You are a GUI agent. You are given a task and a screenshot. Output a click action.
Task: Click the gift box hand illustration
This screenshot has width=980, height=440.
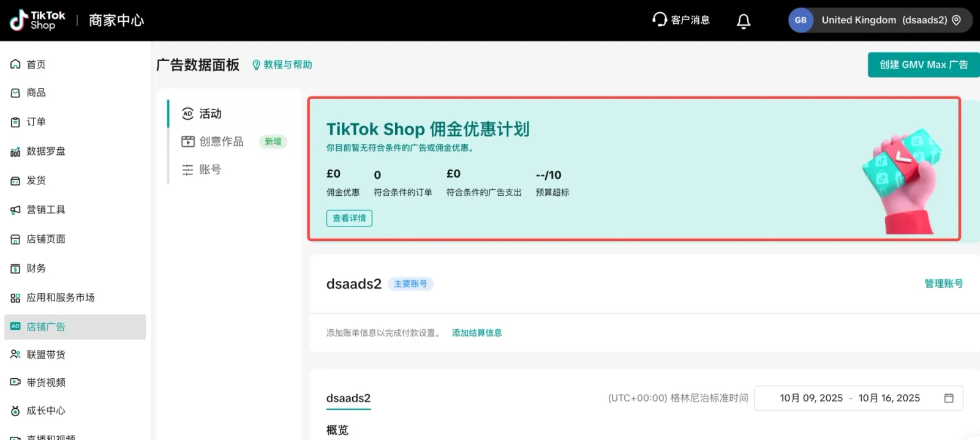coord(902,181)
